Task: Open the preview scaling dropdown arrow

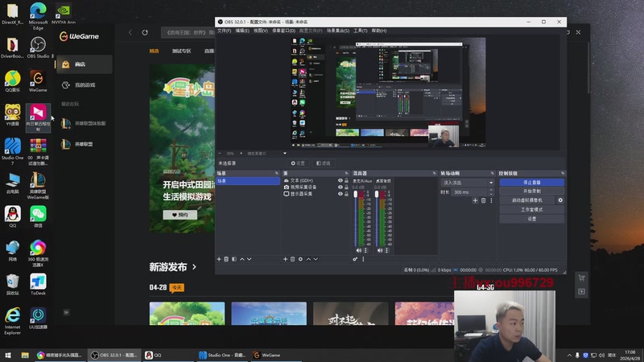Action: [285, 153]
